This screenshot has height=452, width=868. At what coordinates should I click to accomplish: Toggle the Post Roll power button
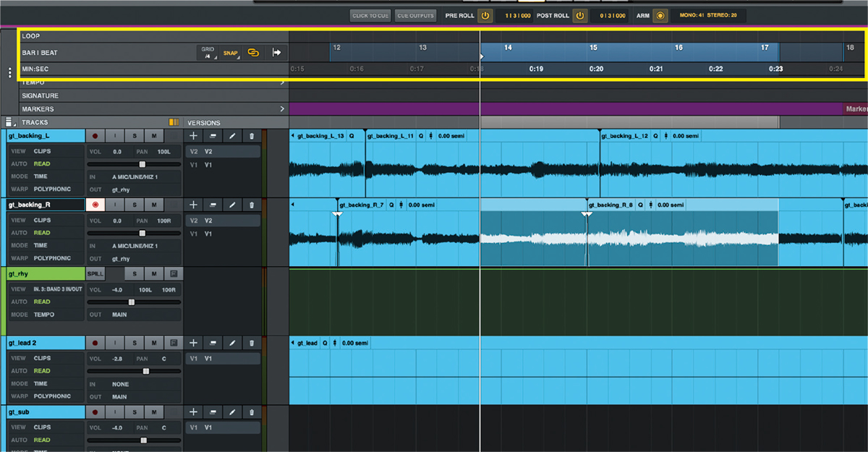tap(579, 15)
